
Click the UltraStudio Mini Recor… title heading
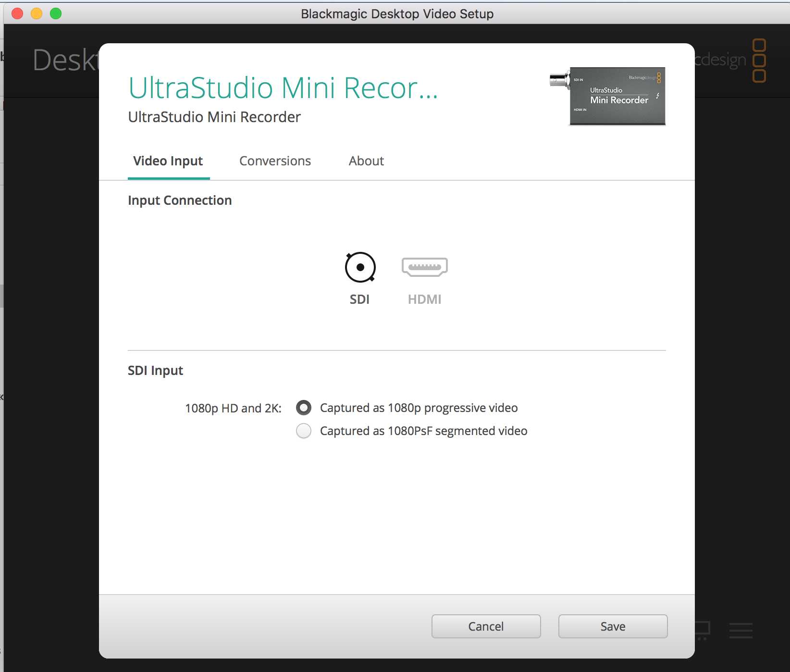(x=284, y=87)
